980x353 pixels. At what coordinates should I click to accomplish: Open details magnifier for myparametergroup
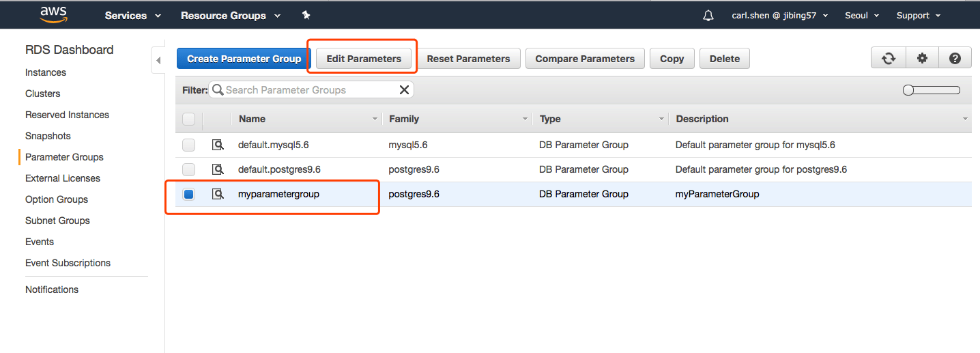218,194
